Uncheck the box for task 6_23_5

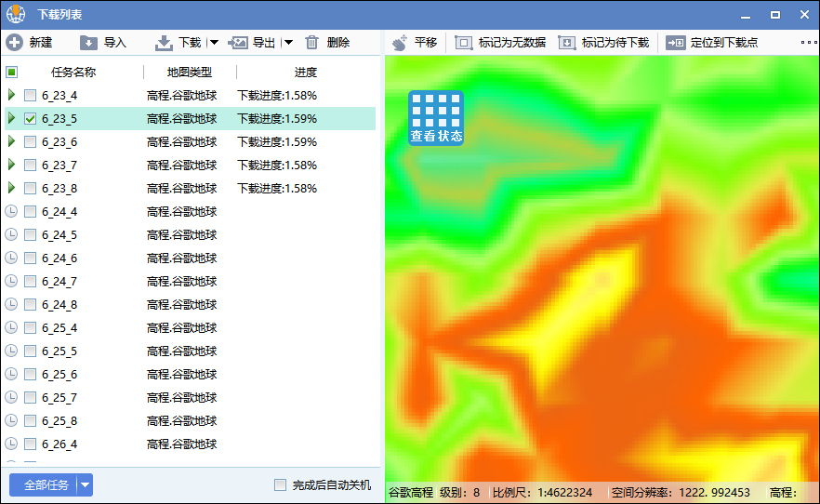[x=31, y=119]
